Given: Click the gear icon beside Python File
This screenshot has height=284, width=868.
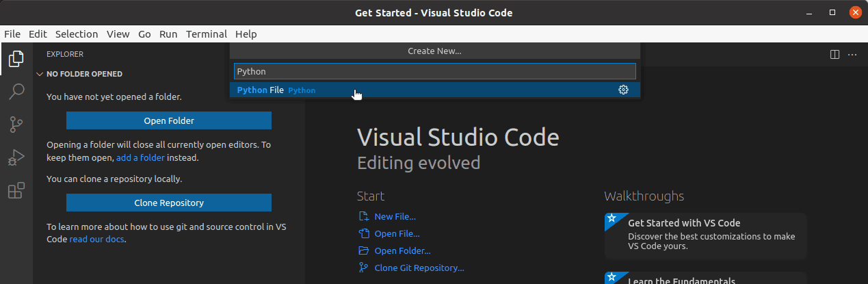Looking at the screenshot, I should tap(623, 90).
